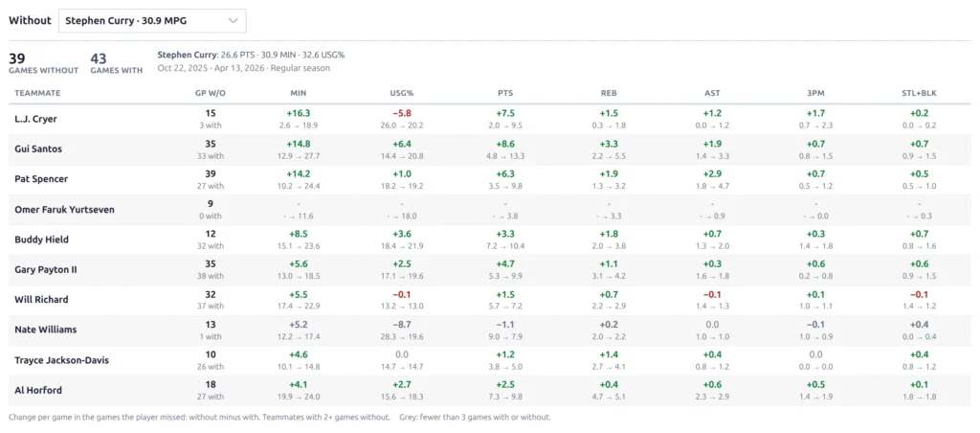The height and width of the screenshot is (433, 980).
Task: Select teammate Will Richard
Action: coord(41,300)
